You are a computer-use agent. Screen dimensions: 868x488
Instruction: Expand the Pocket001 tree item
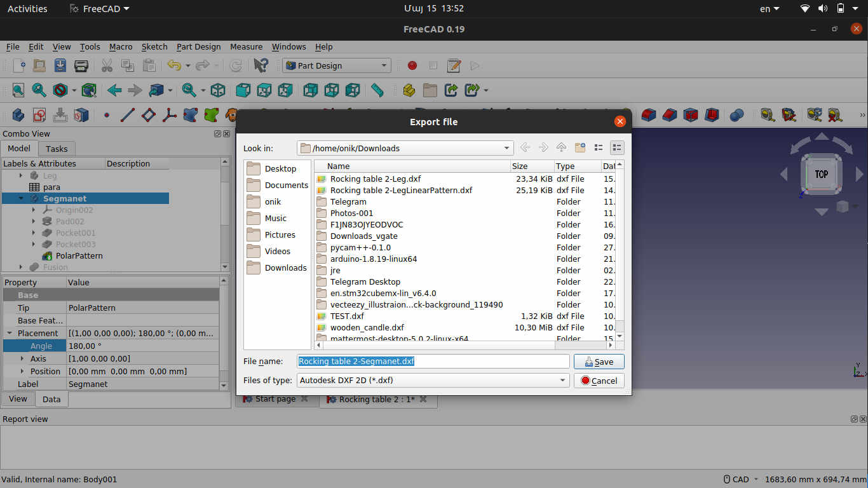pos(34,233)
